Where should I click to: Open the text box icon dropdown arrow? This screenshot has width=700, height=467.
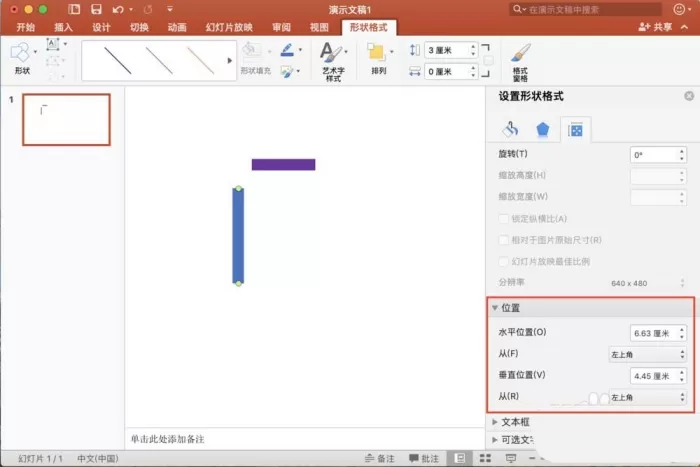(x=66, y=44)
